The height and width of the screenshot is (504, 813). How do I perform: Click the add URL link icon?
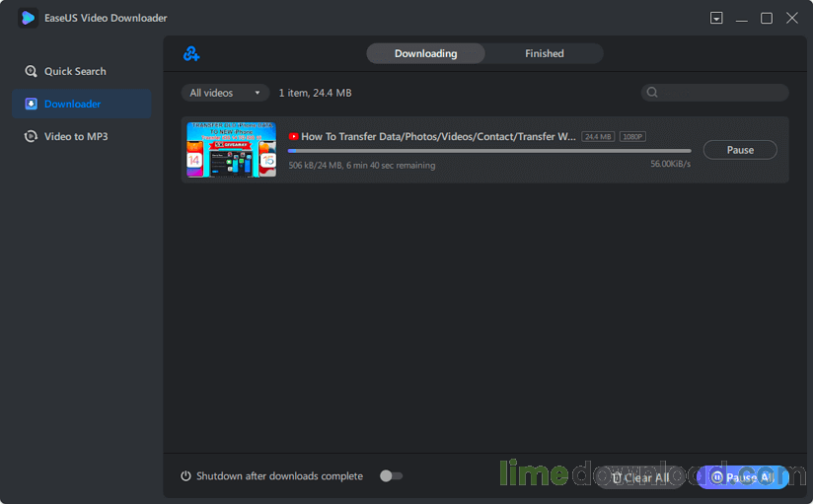pyautogui.click(x=191, y=54)
